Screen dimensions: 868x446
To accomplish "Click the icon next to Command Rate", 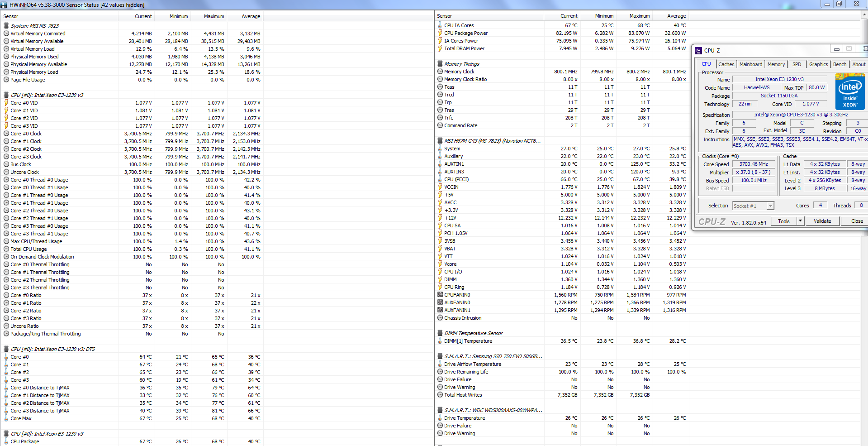I will pos(440,125).
